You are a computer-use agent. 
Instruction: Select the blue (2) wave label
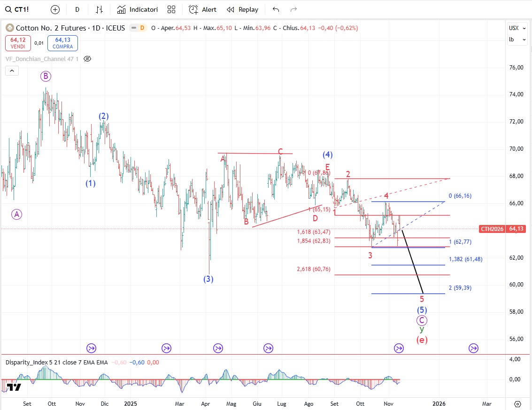click(x=103, y=116)
